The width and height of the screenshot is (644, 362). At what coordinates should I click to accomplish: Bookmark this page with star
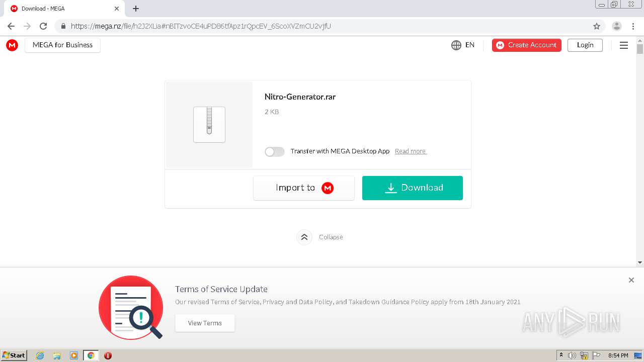pos(597,26)
